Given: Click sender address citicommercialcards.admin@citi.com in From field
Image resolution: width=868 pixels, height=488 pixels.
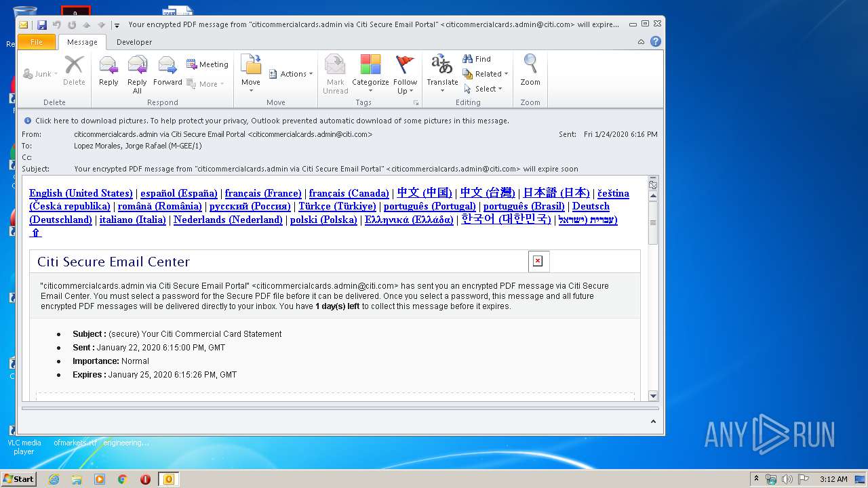Looking at the screenshot, I should tap(310, 134).
